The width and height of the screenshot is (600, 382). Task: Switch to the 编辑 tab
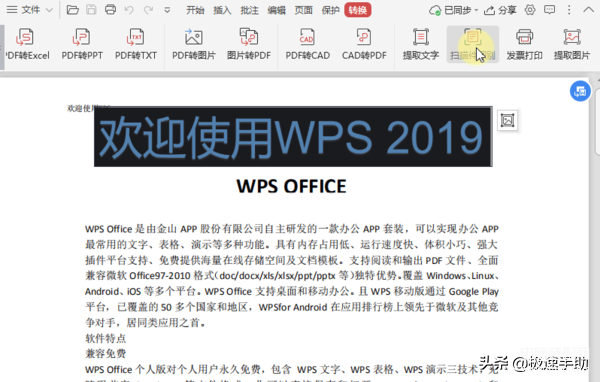pos(276,10)
